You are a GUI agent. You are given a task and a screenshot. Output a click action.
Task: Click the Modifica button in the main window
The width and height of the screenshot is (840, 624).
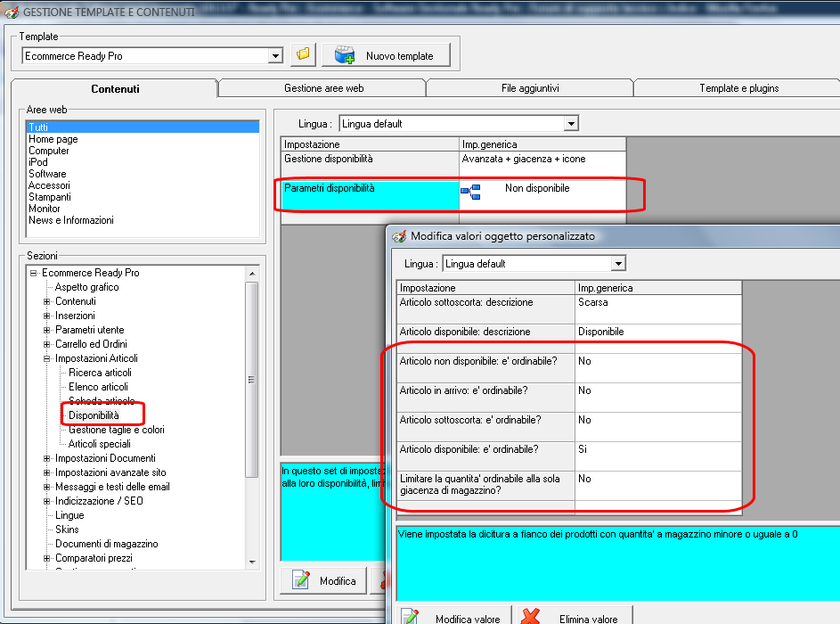point(323,580)
